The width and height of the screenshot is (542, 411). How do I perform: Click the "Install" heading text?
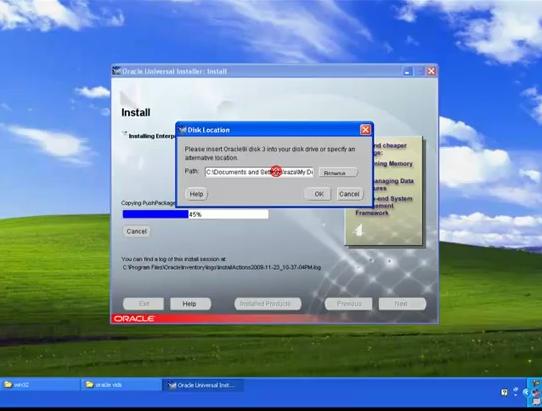click(136, 112)
